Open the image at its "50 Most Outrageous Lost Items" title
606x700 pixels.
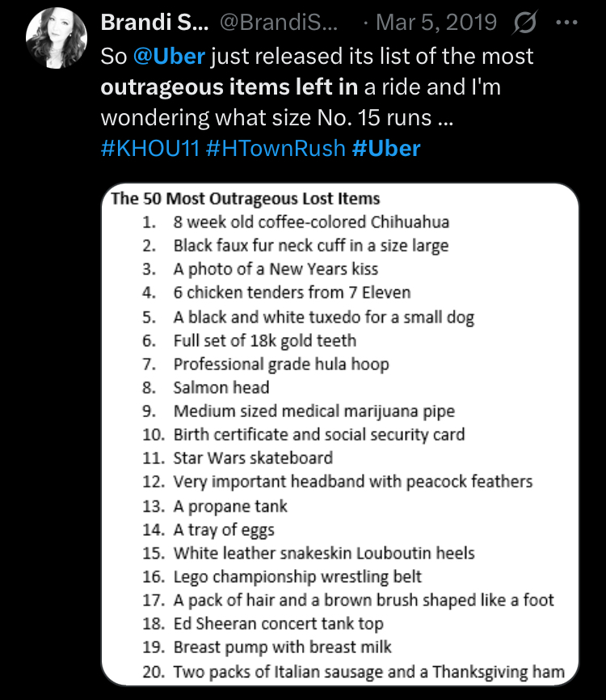coord(245,199)
